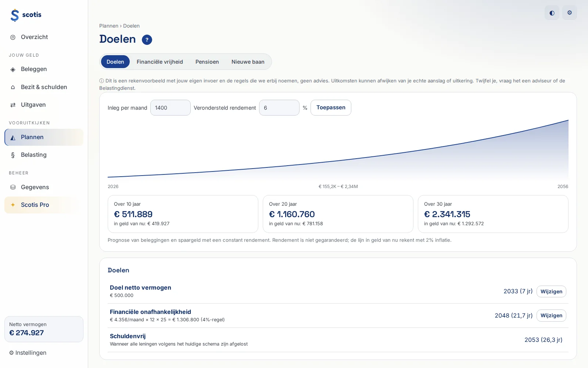Toggle dark mode with the half-circle icon
Viewport: 588px width, 368px height.
pos(552,13)
